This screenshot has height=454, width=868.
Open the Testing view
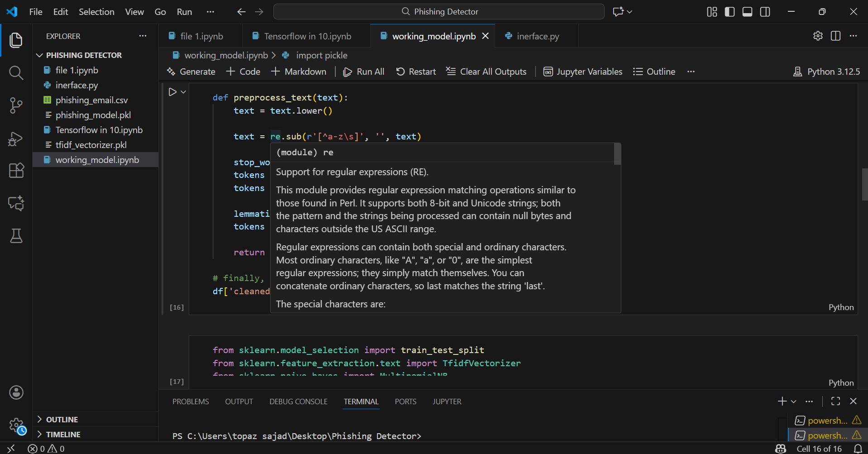click(x=16, y=236)
